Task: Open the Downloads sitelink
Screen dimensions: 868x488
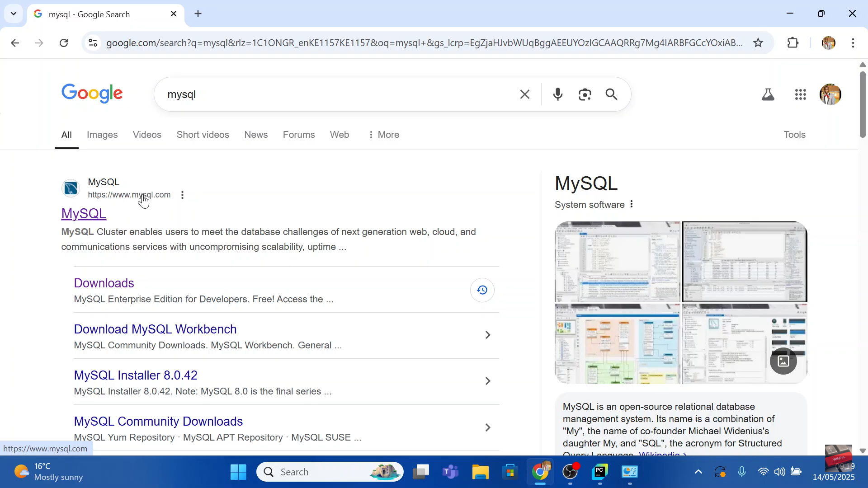Action: 104,283
